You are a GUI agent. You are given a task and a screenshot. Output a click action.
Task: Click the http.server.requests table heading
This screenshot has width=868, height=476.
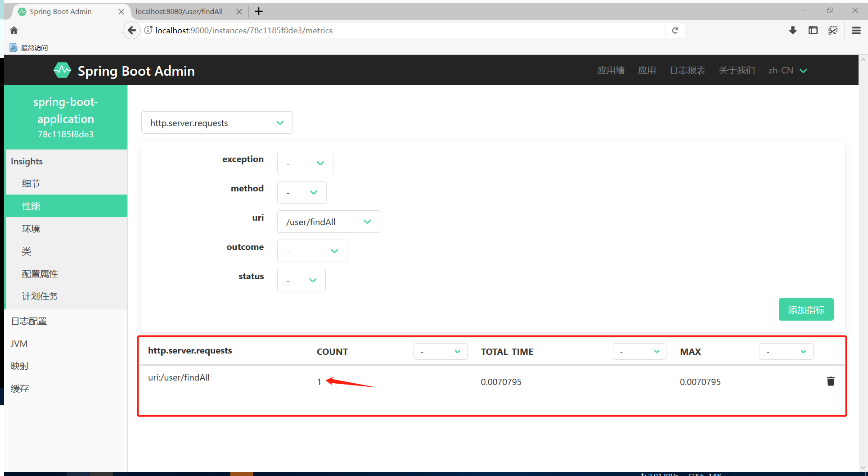pyautogui.click(x=190, y=350)
